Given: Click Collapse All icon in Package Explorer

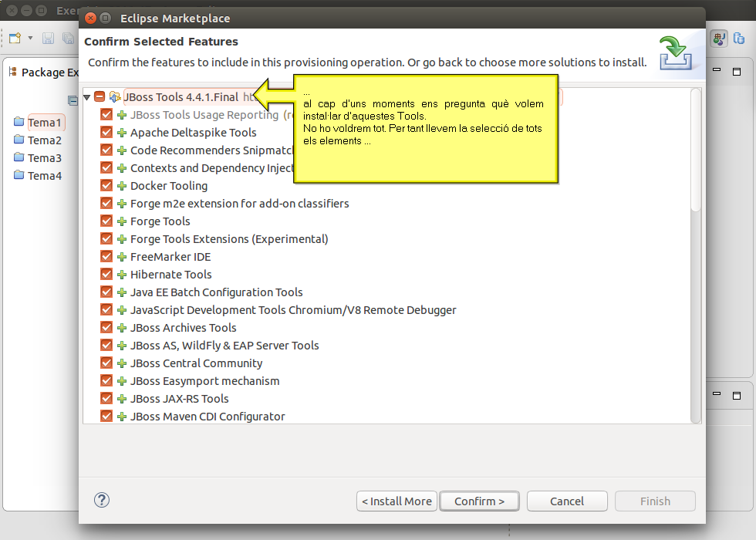Looking at the screenshot, I should pos(73,100).
